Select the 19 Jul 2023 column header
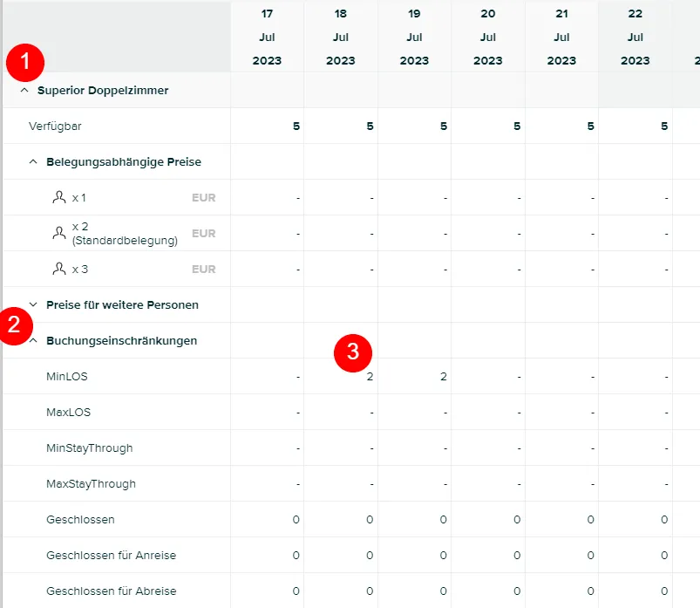This screenshot has width=700, height=608. click(x=414, y=38)
